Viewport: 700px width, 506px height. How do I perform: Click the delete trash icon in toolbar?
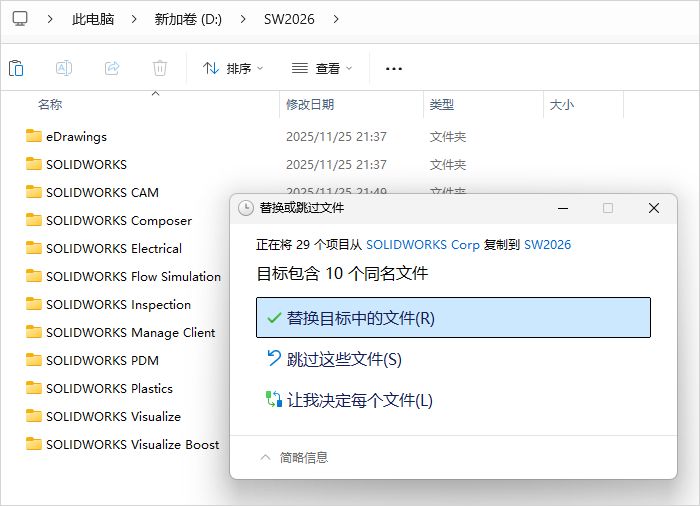160,68
